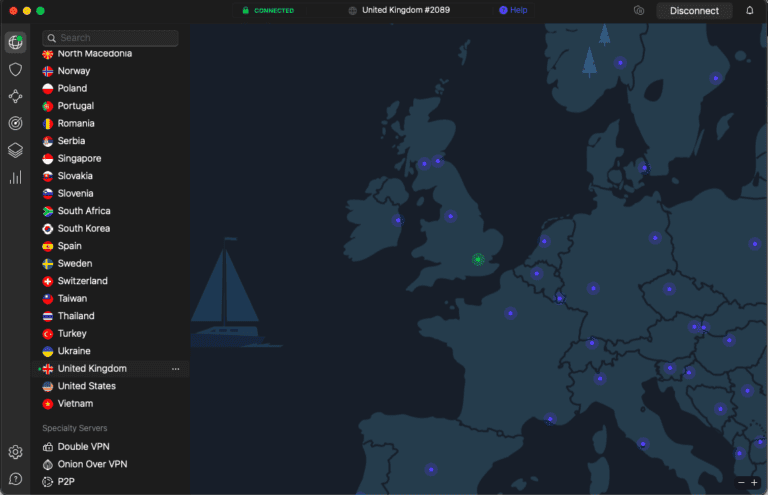Viewport: 768px width, 495px height.
Task: Open the settings gear in sidebar
Action: (x=15, y=452)
